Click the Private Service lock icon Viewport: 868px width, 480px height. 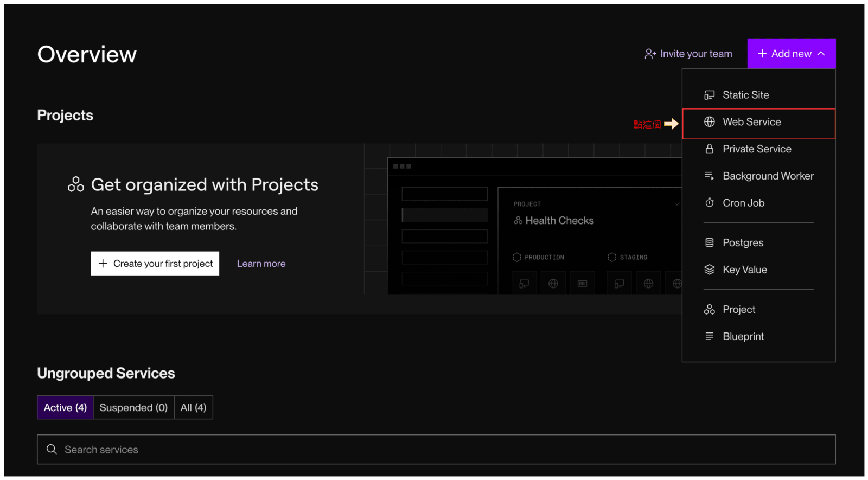point(709,149)
